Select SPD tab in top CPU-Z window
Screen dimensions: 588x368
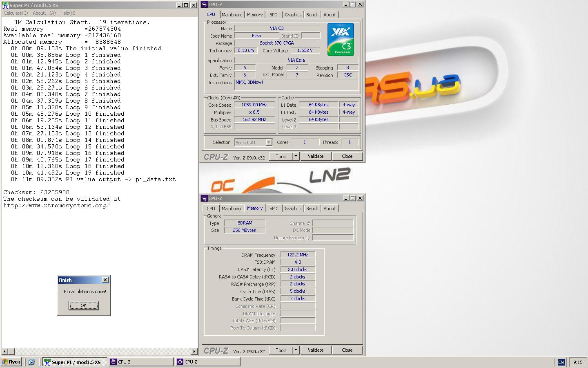[x=274, y=15]
